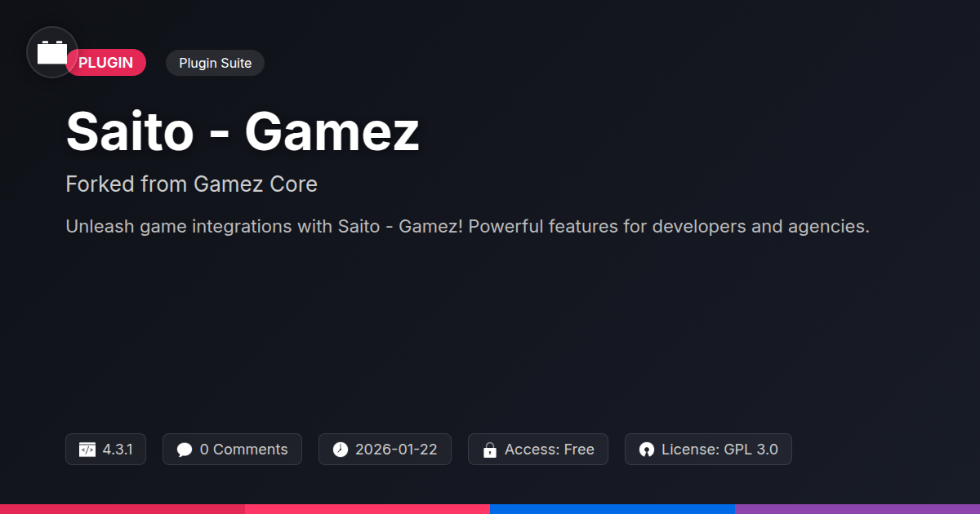The width and height of the screenshot is (980, 514).
Task: Click the clock icon beside the date
Action: tap(341, 450)
